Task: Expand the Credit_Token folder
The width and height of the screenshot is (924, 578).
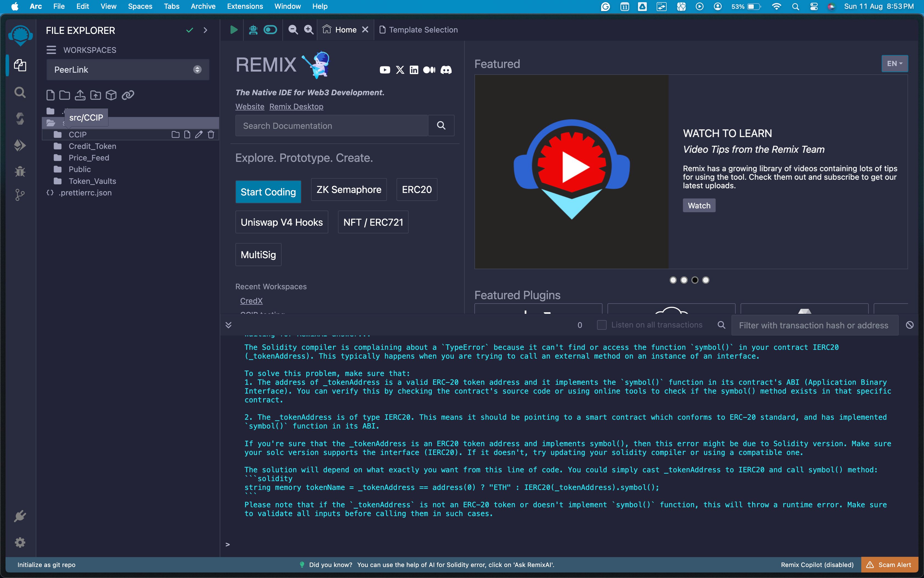Action: [x=92, y=146]
